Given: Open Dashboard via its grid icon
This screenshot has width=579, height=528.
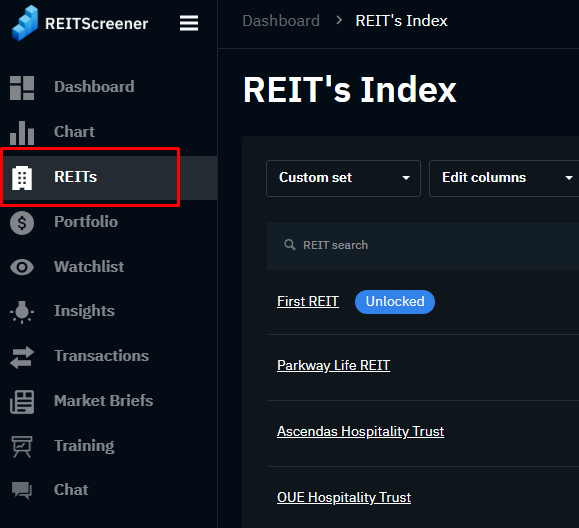Looking at the screenshot, I should [22, 88].
